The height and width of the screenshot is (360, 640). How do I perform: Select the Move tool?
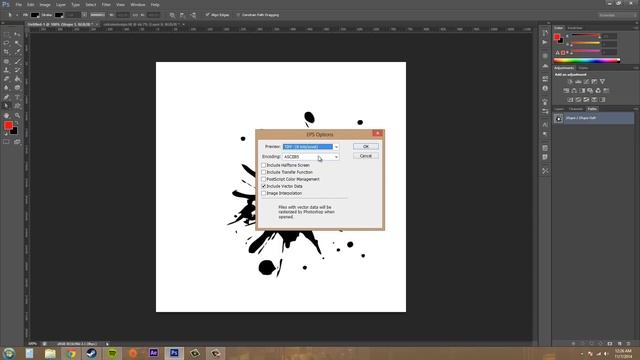pyautogui.click(x=17, y=34)
